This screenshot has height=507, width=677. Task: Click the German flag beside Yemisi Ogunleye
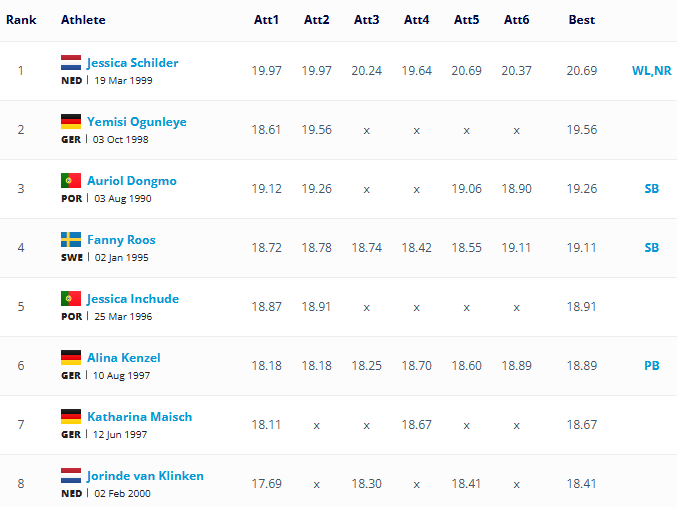click(71, 122)
